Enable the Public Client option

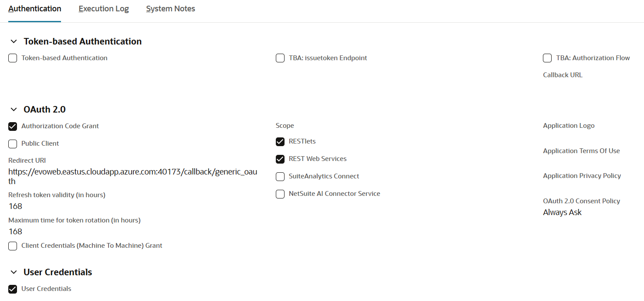(x=13, y=144)
